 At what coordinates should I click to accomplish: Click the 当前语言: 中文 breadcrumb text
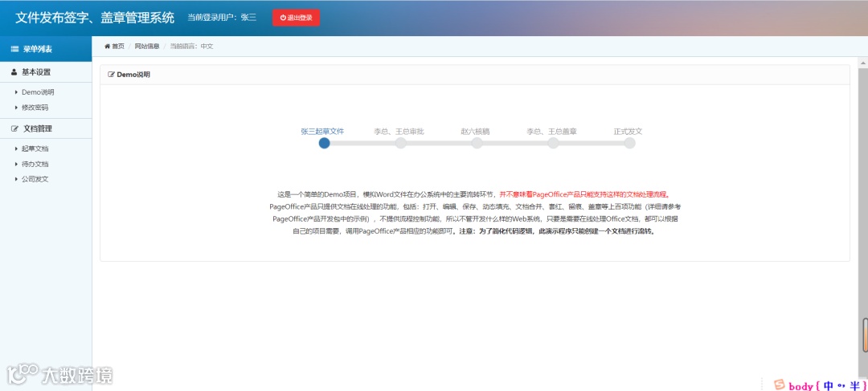[x=191, y=46]
